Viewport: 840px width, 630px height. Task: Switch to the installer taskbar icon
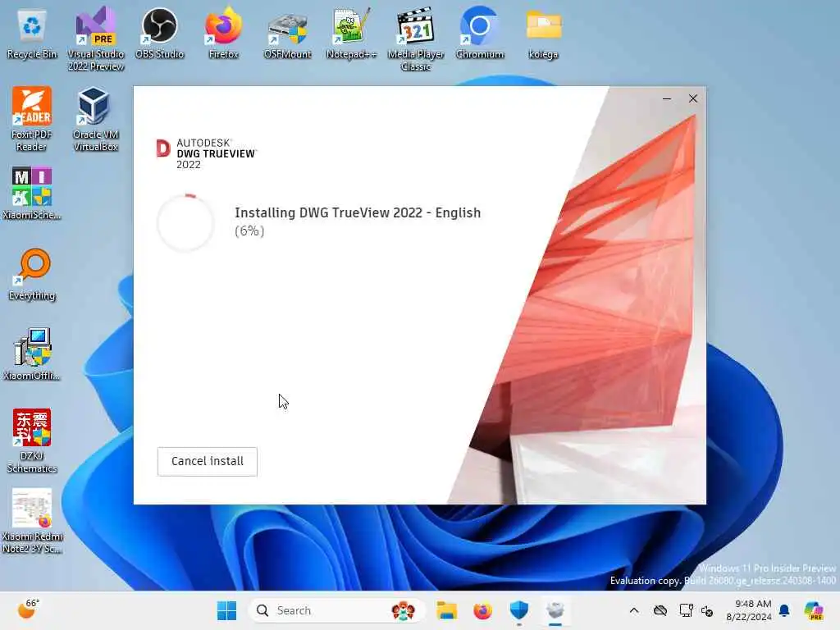[555, 610]
